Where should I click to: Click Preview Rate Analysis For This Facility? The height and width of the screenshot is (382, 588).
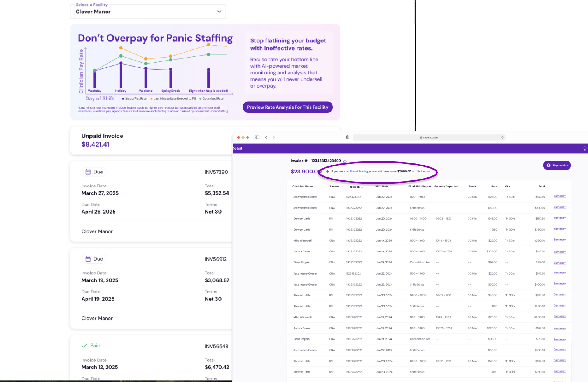[x=287, y=107]
